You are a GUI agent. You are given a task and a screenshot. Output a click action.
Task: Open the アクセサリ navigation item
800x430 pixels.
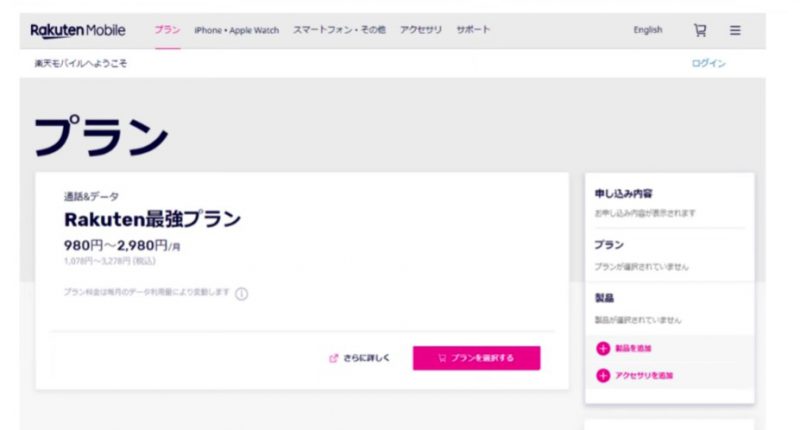(x=420, y=30)
